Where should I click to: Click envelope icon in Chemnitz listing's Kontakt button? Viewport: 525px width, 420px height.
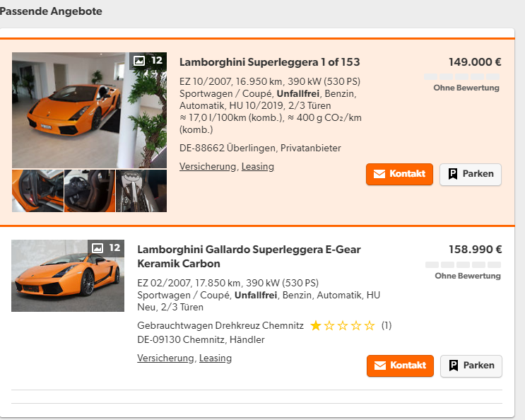coord(380,366)
